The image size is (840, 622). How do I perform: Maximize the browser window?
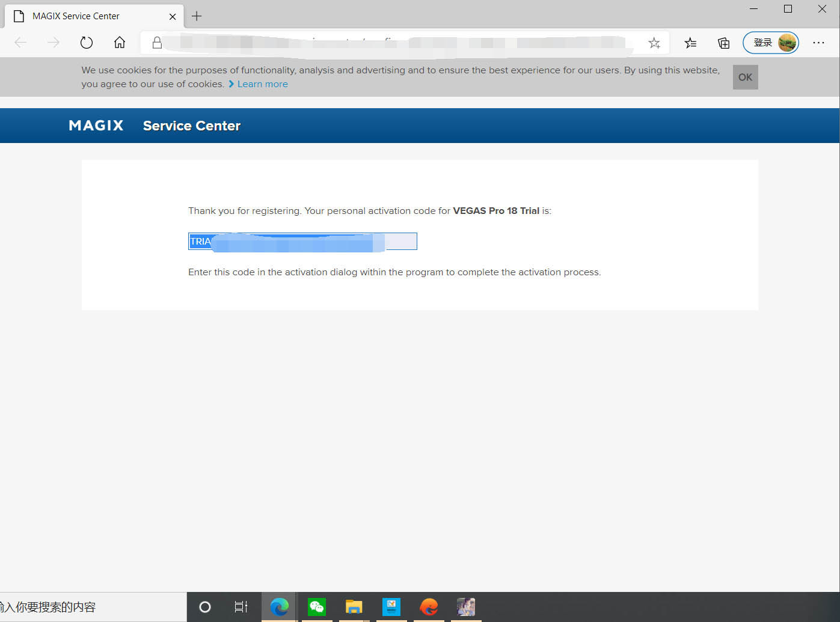pos(788,9)
